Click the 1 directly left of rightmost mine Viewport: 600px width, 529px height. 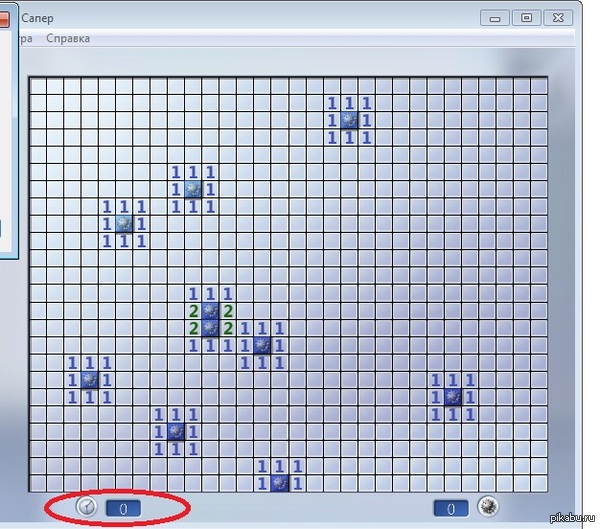435,397
